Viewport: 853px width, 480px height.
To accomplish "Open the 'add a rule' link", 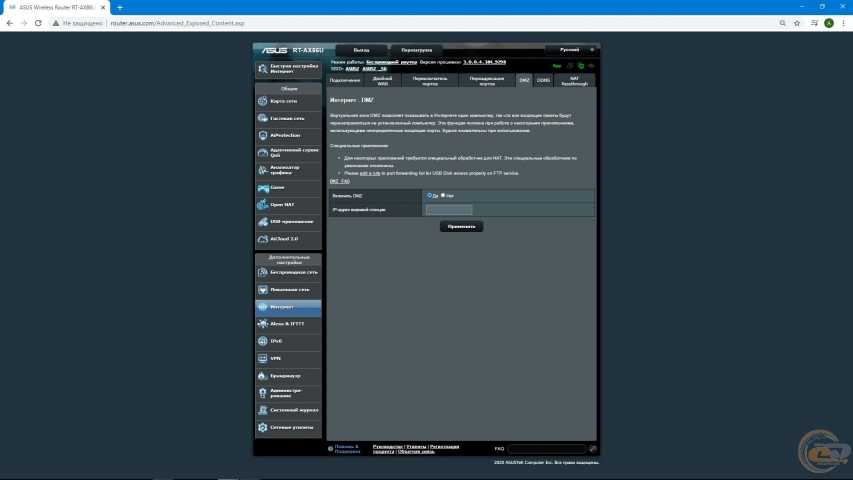I will click(x=370, y=173).
